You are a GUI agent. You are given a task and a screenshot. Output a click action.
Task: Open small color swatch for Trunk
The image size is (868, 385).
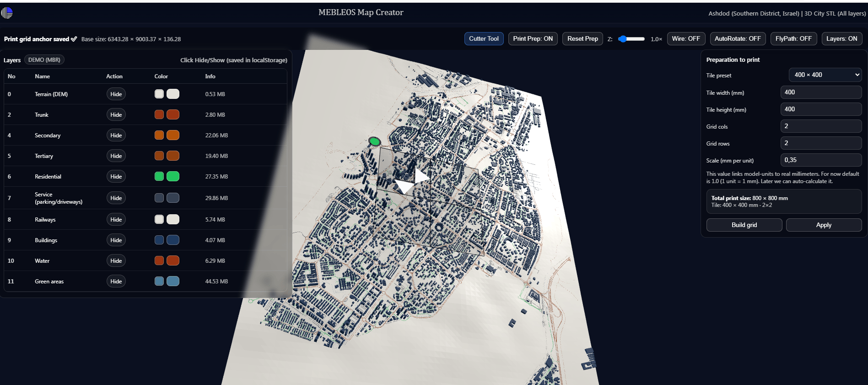tap(159, 114)
